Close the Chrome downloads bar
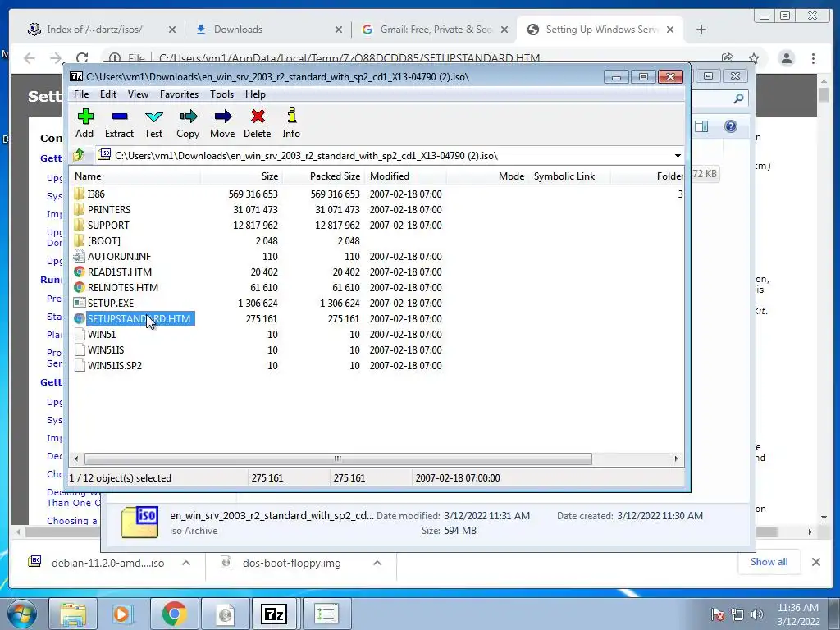The height and width of the screenshot is (630, 840). point(816,562)
